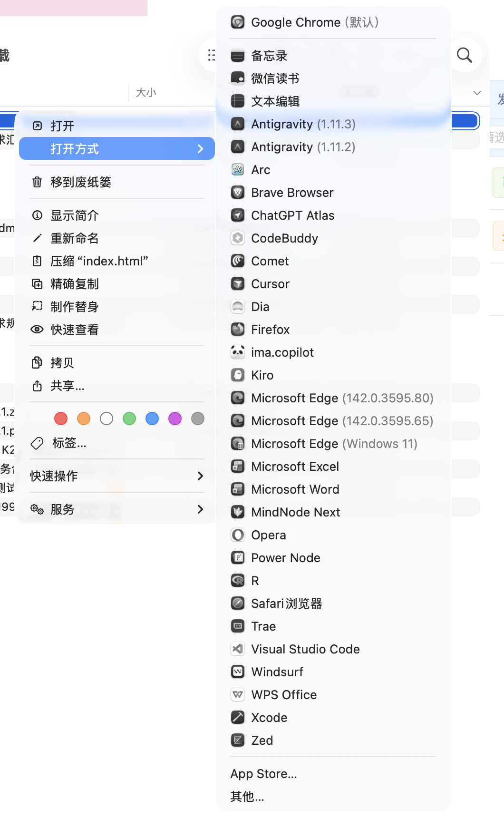Click the Finder column sort chevron

(477, 93)
